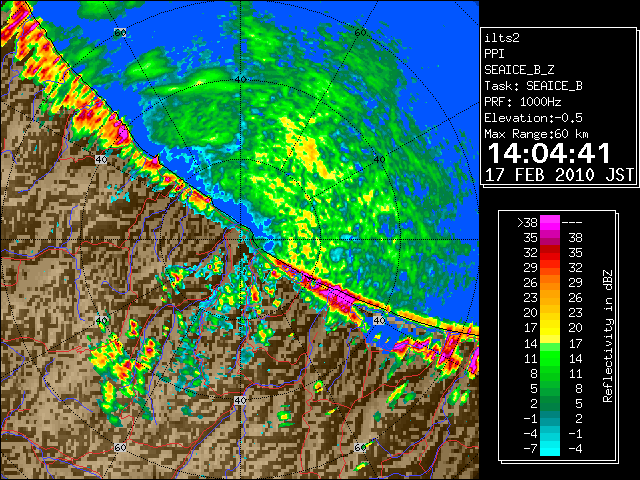Pick the magenta legend band beside ">38"
Viewport: 640px width, 480px height.
pyautogui.click(x=550, y=222)
